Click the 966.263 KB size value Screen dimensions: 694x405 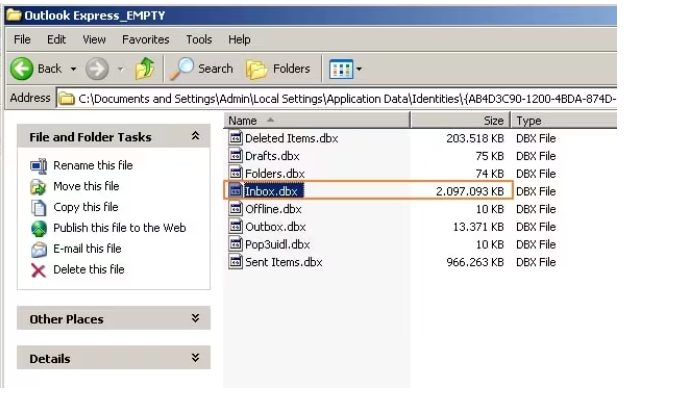coord(475,262)
